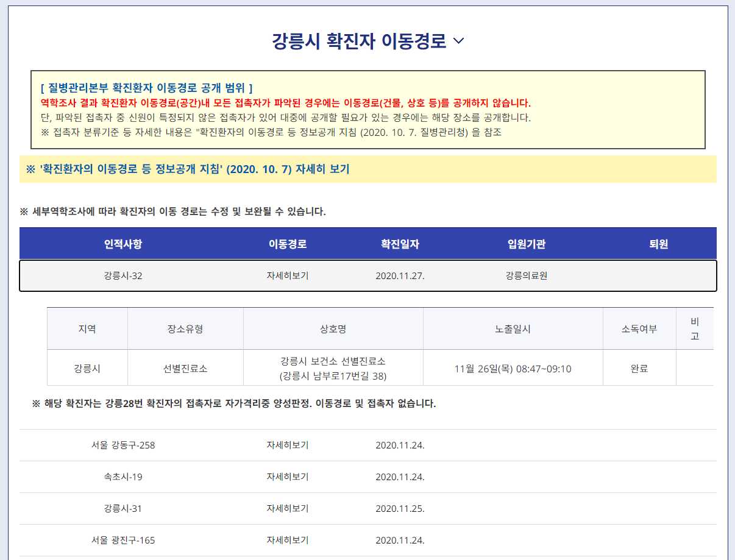Click the 2020.11.27. date for 강릉시-32

400,275
